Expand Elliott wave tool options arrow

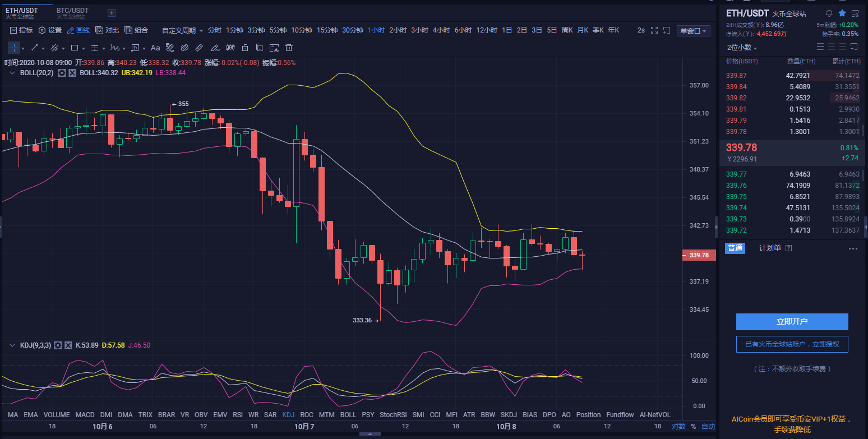[x=124, y=48]
